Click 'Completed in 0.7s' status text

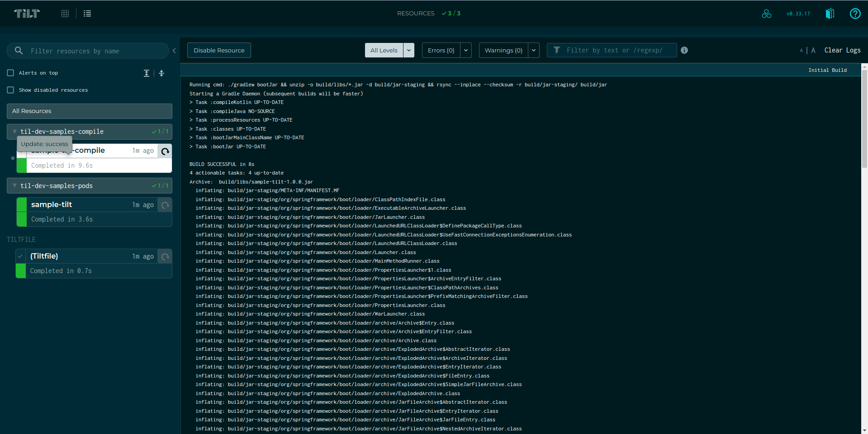click(x=61, y=271)
